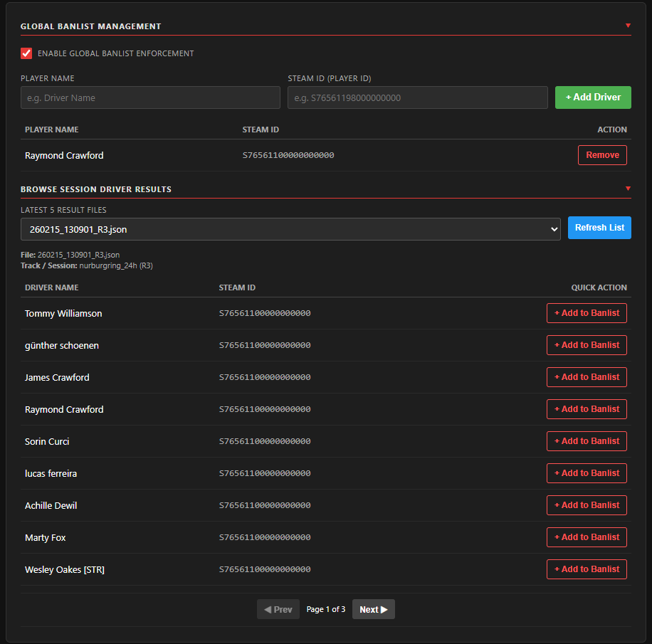652x644 pixels.
Task: Click the 'günther schoenen' driver name
Action: pyautogui.click(x=61, y=346)
